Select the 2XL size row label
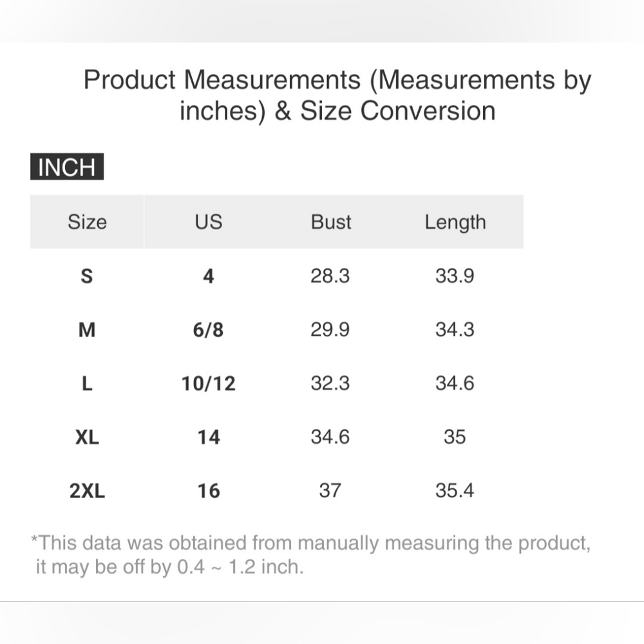Viewport: 644px width, 644px height. (87, 491)
